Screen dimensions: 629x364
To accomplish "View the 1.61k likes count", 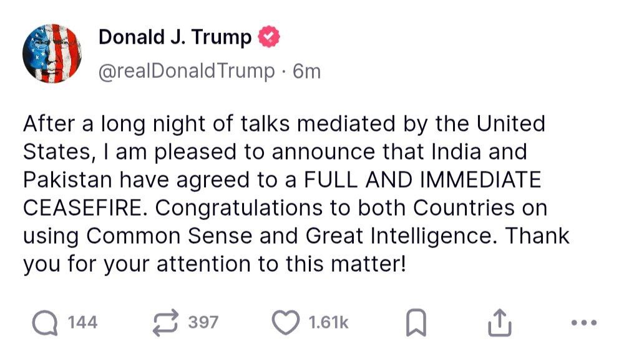I will point(328,322).
